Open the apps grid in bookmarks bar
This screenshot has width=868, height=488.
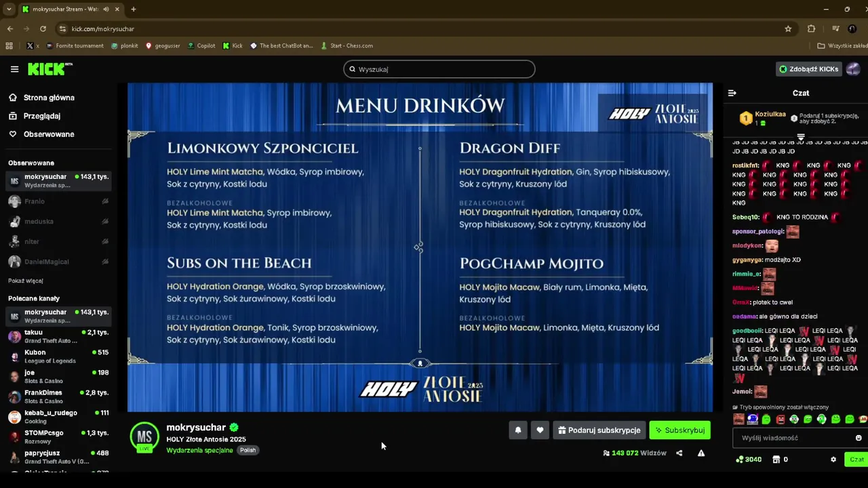[x=9, y=46]
